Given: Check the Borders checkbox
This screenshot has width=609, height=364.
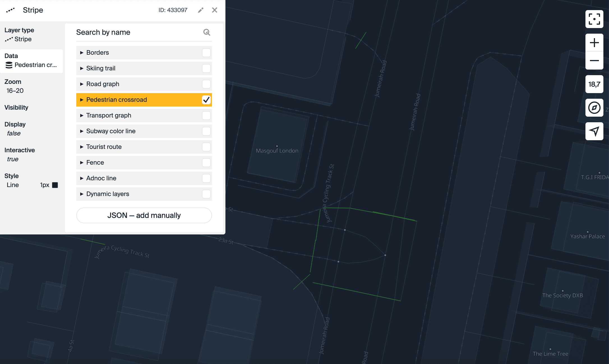Looking at the screenshot, I should click(206, 53).
